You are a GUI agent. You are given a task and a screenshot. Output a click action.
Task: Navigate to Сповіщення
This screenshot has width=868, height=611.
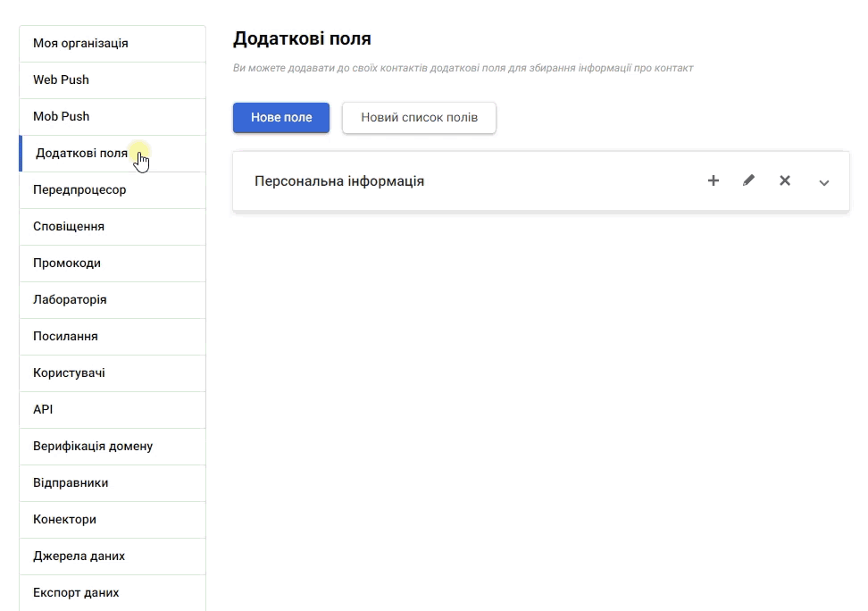(x=113, y=227)
